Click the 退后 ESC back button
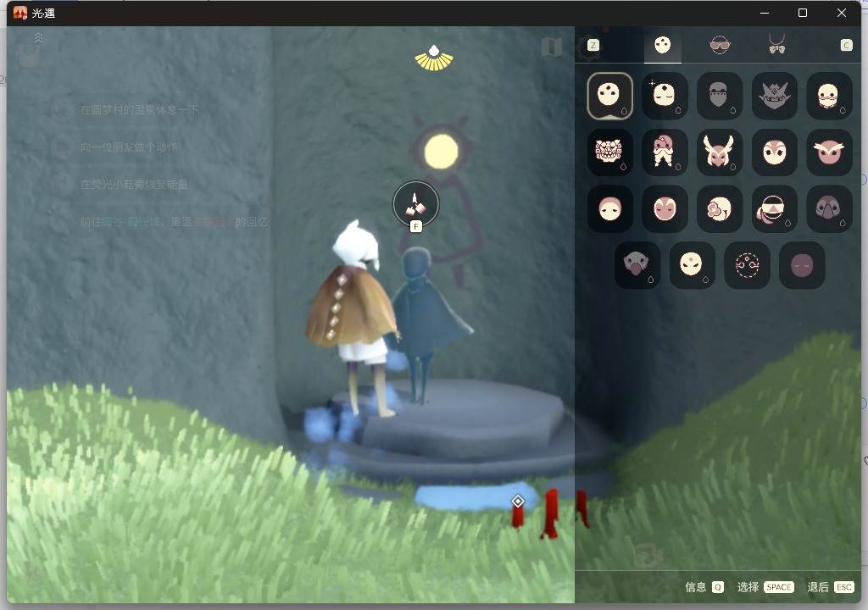 pyautogui.click(x=831, y=587)
